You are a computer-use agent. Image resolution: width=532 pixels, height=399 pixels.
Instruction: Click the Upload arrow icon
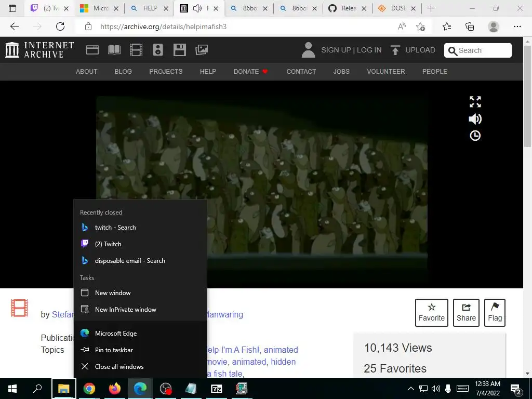coord(395,50)
